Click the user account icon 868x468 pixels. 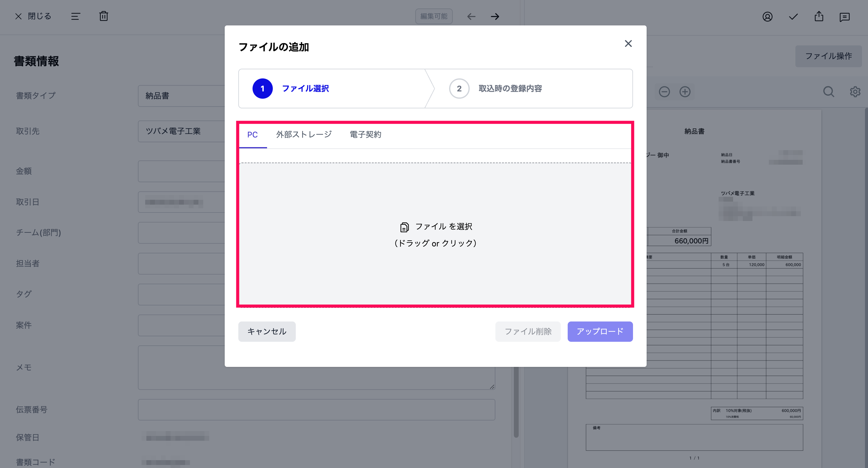click(767, 17)
